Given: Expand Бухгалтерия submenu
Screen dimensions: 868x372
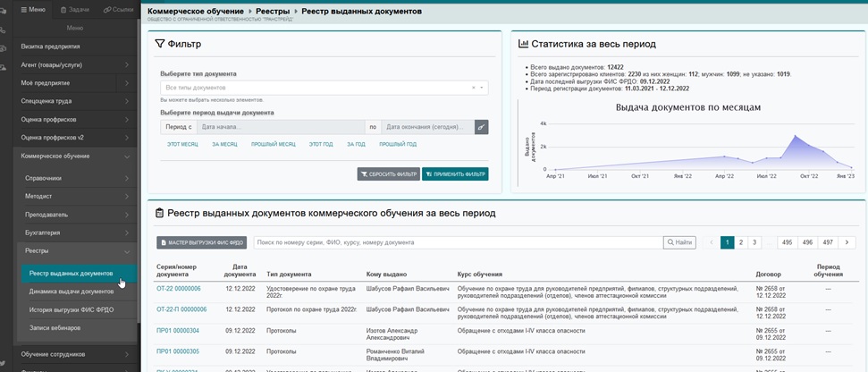Looking at the screenshot, I should pos(77,233).
